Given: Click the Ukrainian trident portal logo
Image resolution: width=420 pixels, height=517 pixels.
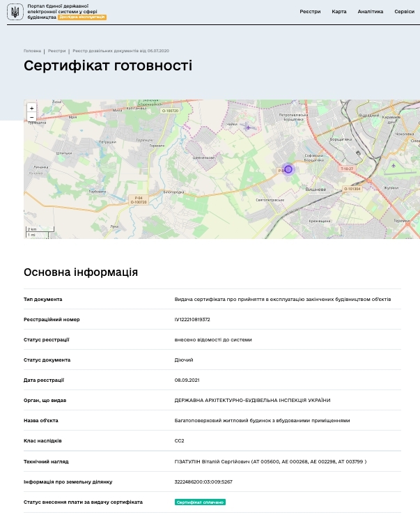Looking at the screenshot, I should pyautogui.click(x=15, y=12).
